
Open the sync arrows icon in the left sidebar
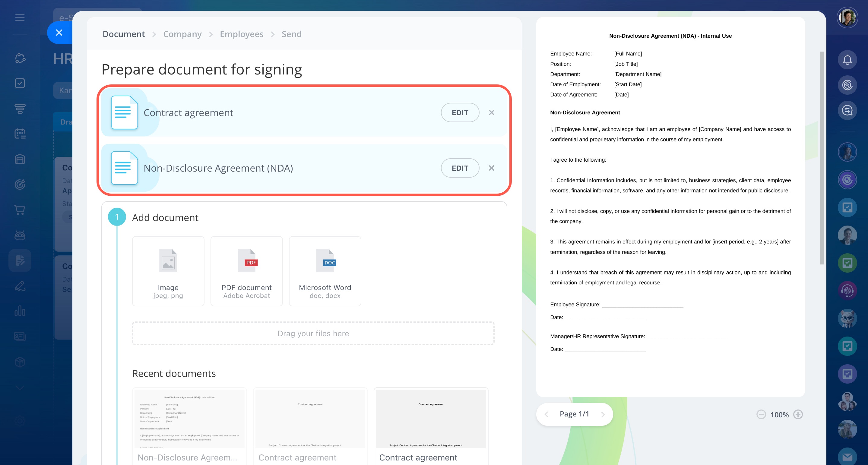[20, 58]
